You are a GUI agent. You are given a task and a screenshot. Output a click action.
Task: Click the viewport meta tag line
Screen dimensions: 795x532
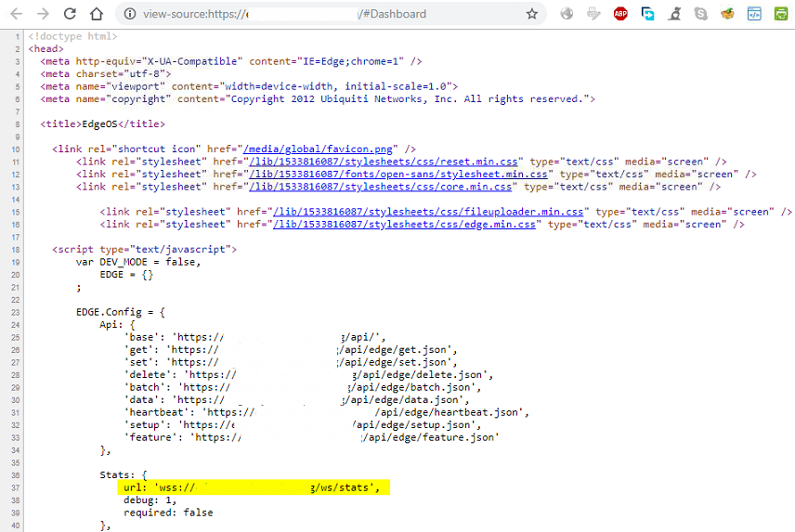(249, 86)
